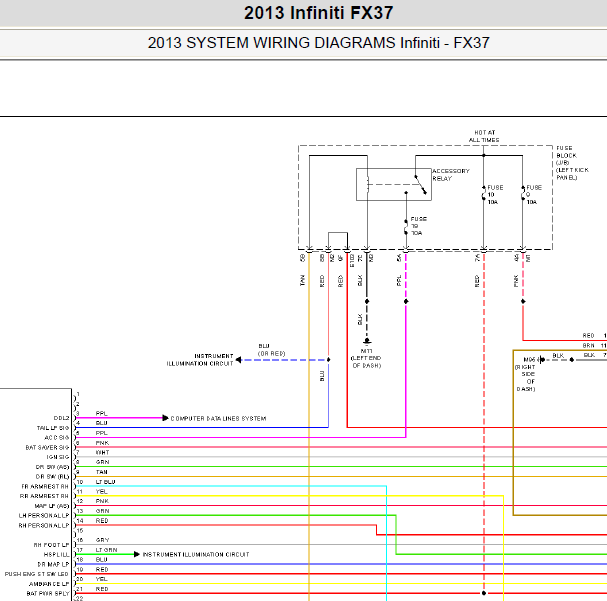Click the 'WHT' wire color label at pin 7

click(102, 452)
